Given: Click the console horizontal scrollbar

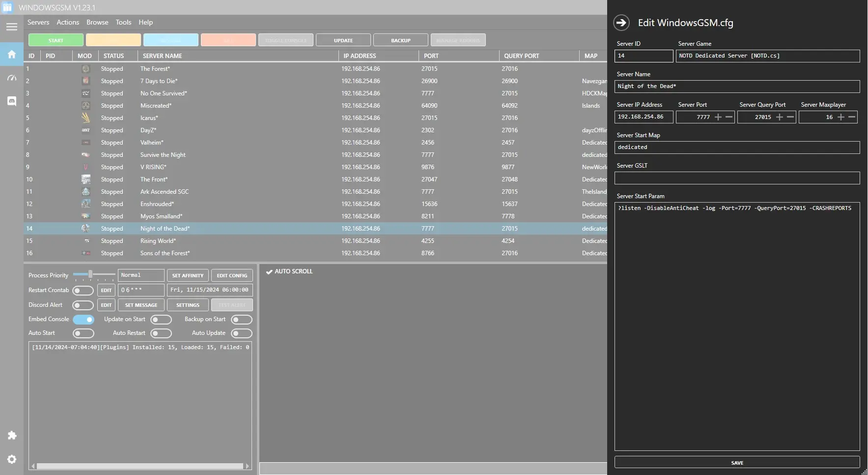Looking at the screenshot, I should click(x=140, y=466).
